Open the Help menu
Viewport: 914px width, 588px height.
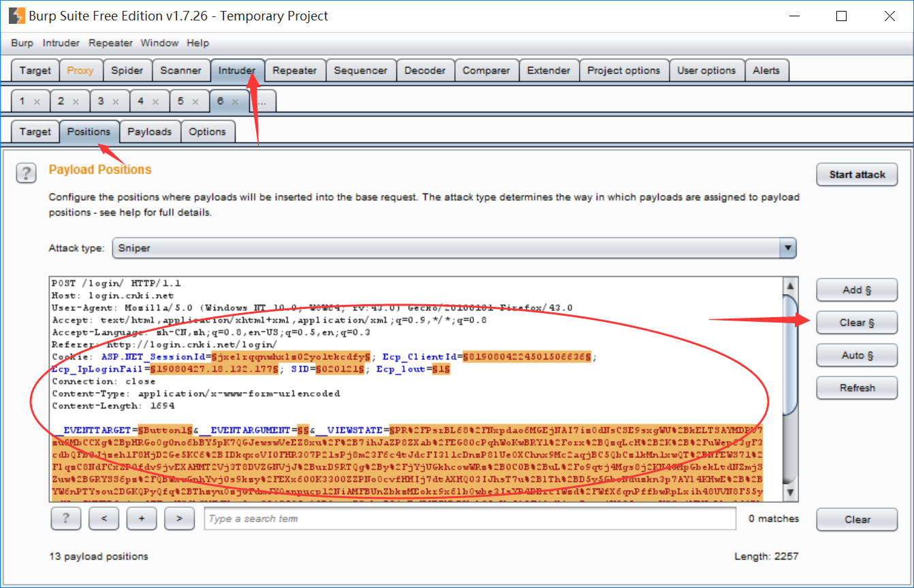(198, 43)
